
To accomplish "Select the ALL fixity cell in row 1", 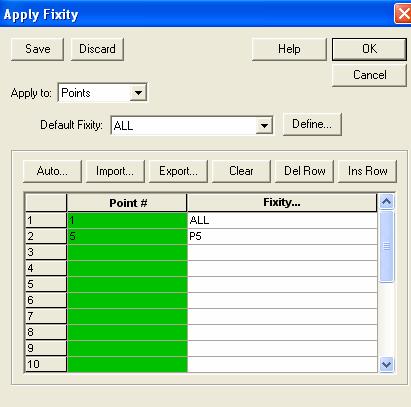I will click(282, 220).
